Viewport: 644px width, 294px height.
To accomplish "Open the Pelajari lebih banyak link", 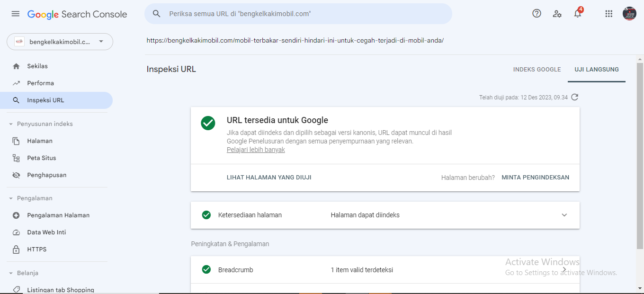I will tap(256, 150).
